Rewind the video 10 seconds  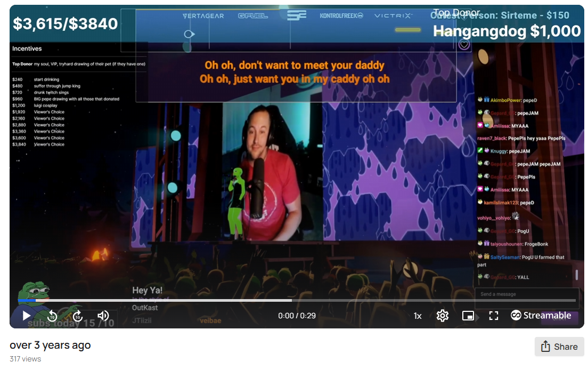(x=53, y=316)
